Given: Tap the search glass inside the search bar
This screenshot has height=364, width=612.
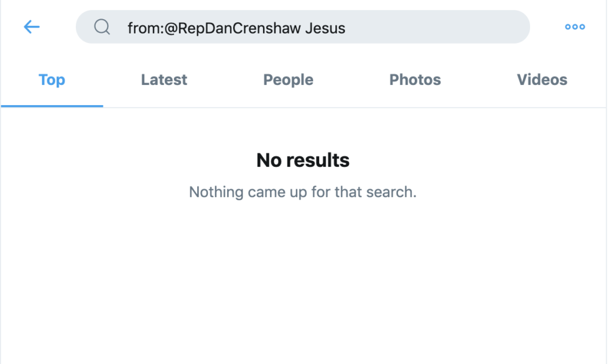Looking at the screenshot, I should 102,27.
